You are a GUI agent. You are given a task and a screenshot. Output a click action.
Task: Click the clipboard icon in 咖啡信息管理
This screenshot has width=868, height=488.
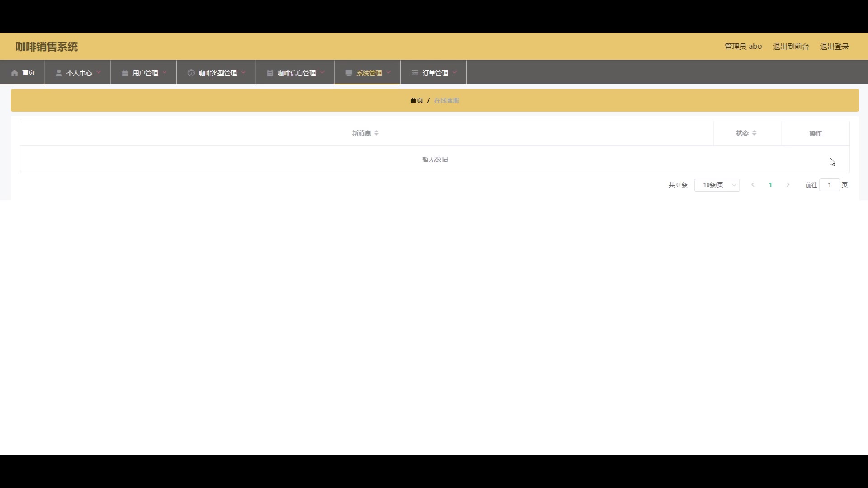(270, 73)
